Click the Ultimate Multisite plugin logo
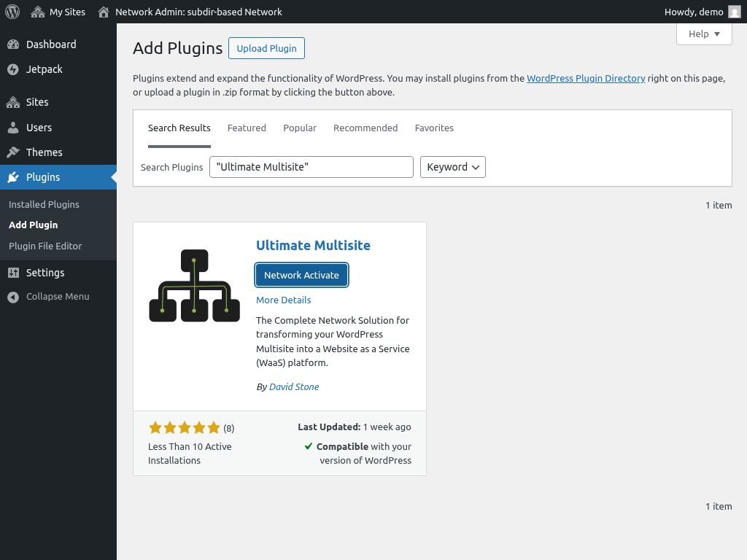This screenshot has height=560, width=747. point(194,285)
